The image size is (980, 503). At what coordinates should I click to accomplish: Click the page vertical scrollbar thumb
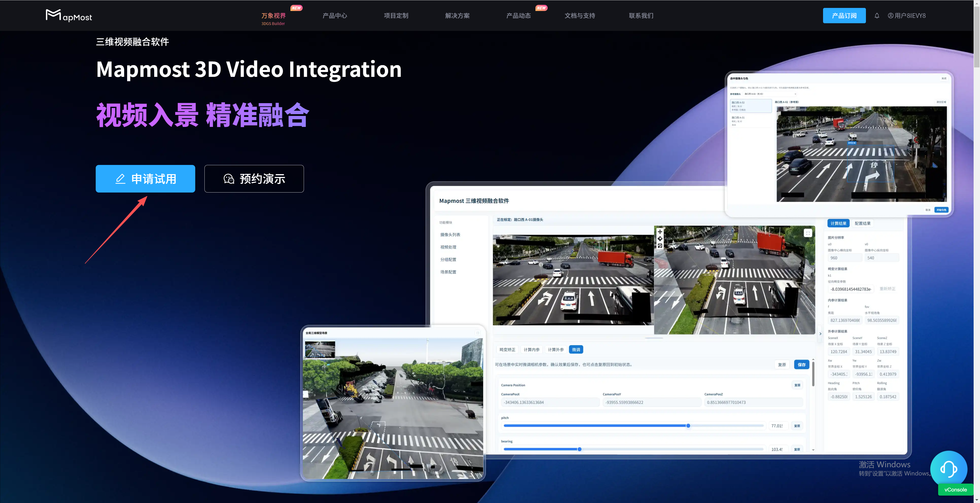[977, 37]
